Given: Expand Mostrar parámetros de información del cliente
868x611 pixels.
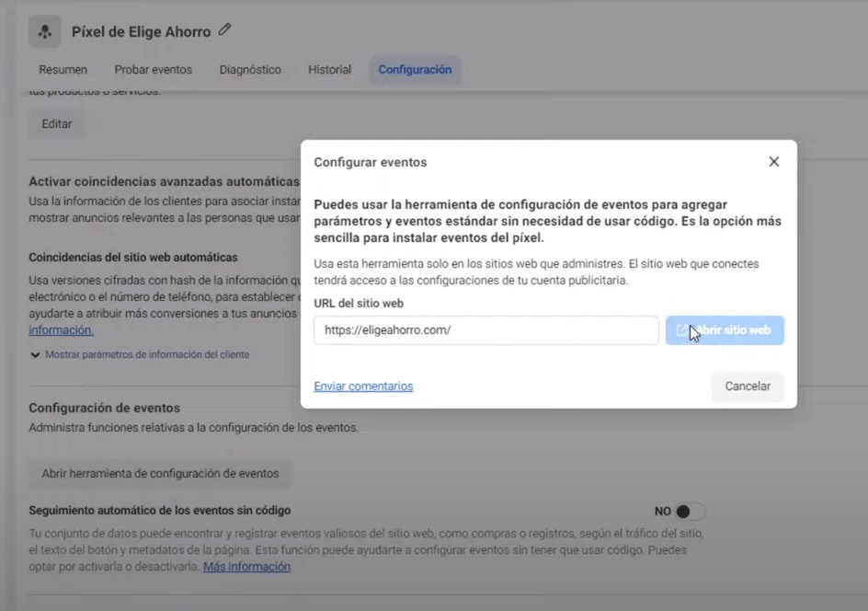Looking at the screenshot, I should coord(140,354).
